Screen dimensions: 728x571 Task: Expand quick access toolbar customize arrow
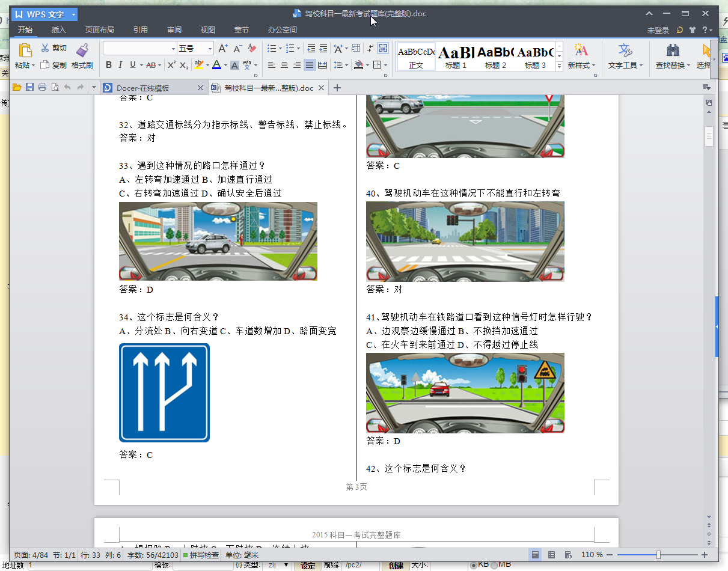click(94, 88)
